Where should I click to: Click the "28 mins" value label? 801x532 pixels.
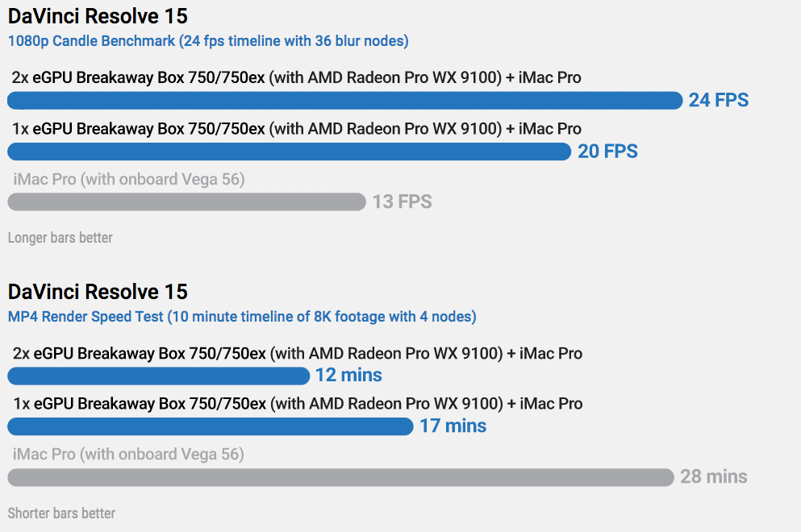coord(714,477)
